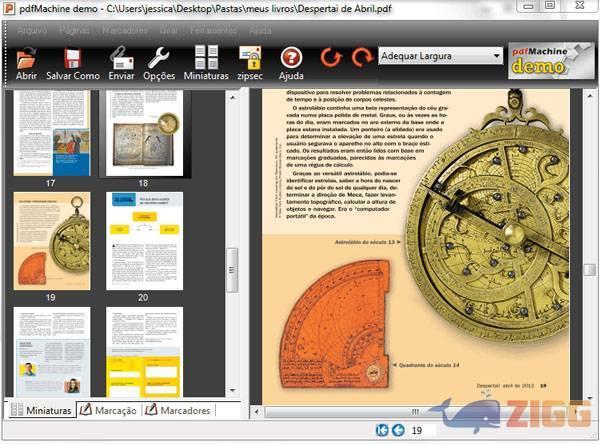Go to previous page with back arrow
The height and width of the screenshot is (444, 600).
pos(398,431)
